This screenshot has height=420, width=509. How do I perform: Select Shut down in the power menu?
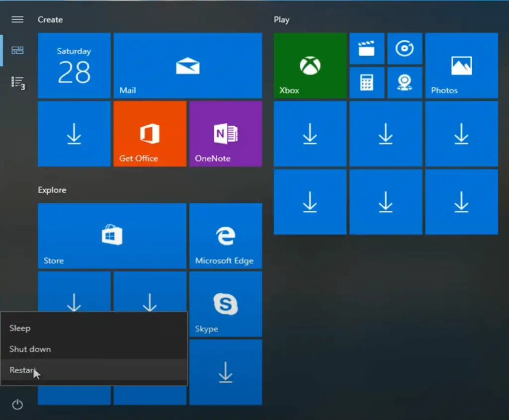(94, 349)
